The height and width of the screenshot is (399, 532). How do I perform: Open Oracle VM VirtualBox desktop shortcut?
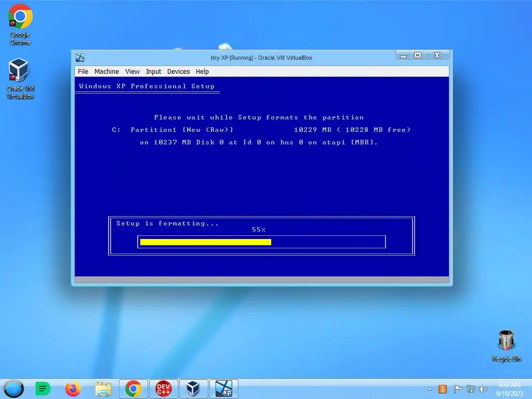click(20, 78)
